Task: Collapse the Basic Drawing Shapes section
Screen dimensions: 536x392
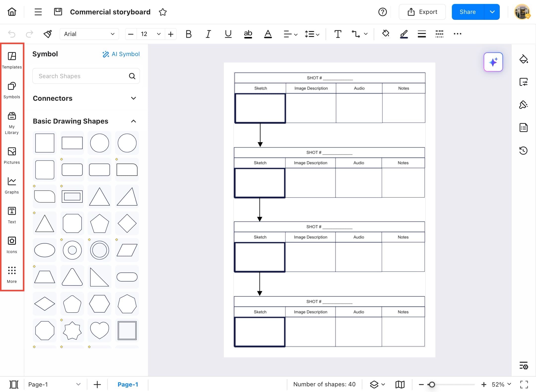Action: coord(134,121)
